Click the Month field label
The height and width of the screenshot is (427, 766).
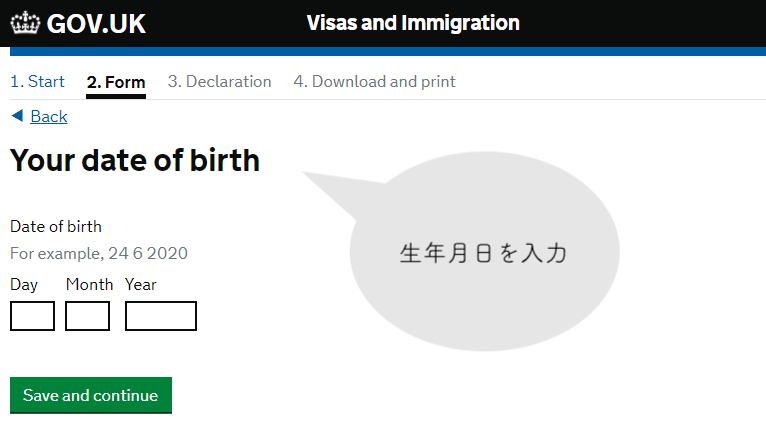89,284
